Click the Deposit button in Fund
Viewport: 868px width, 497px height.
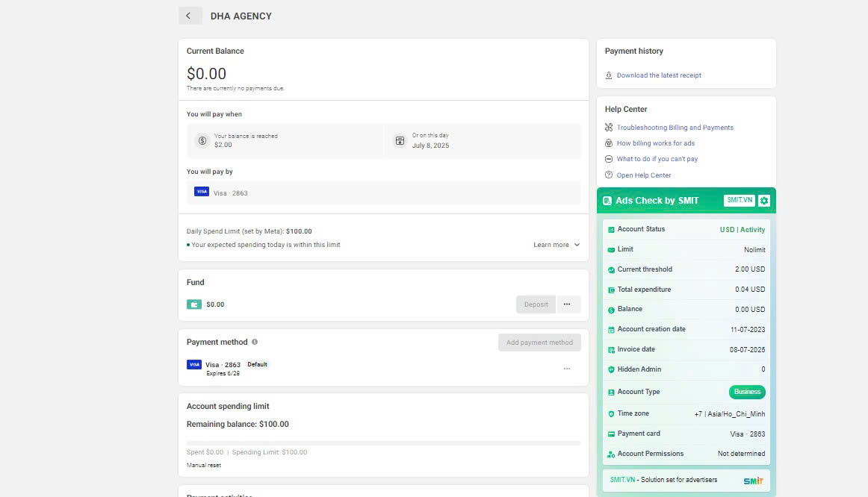[536, 304]
